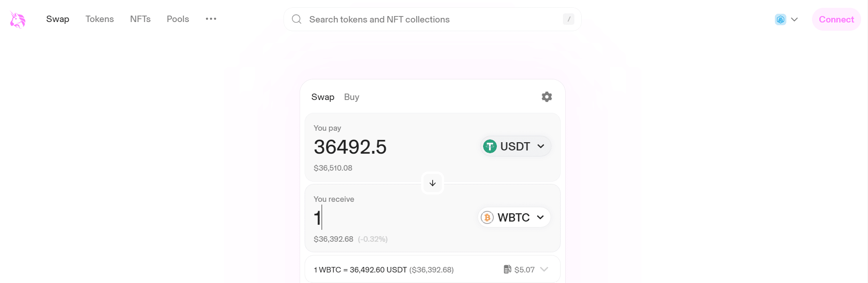Image resolution: width=868 pixels, height=283 pixels.
Task: Click the WBTC bitcoin token icon
Action: (x=487, y=217)
